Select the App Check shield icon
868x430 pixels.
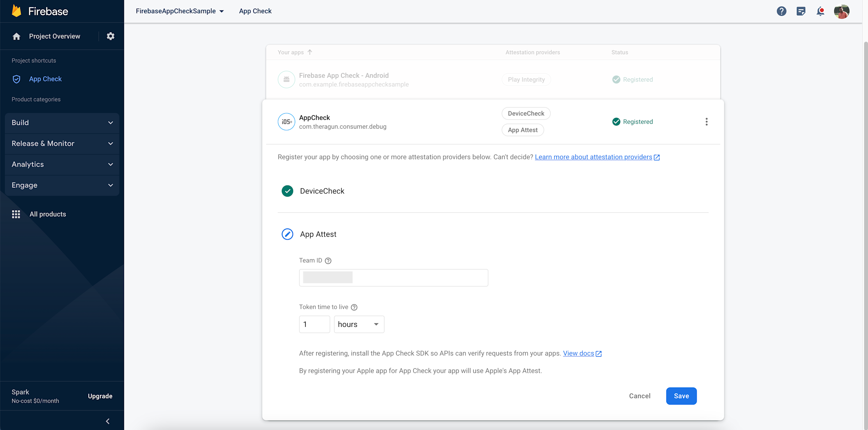pos(16,79)
